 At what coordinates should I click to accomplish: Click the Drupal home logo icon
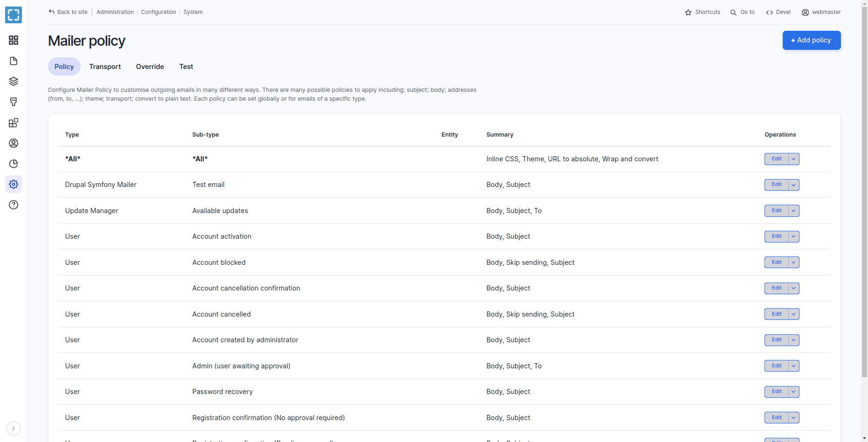pos(14,15)
